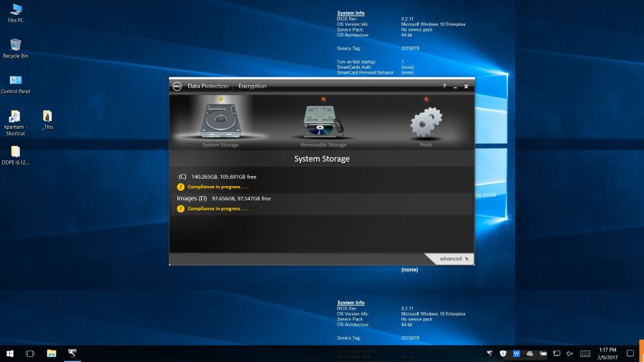Open Task View from the taskbar

tap(30, 353)
